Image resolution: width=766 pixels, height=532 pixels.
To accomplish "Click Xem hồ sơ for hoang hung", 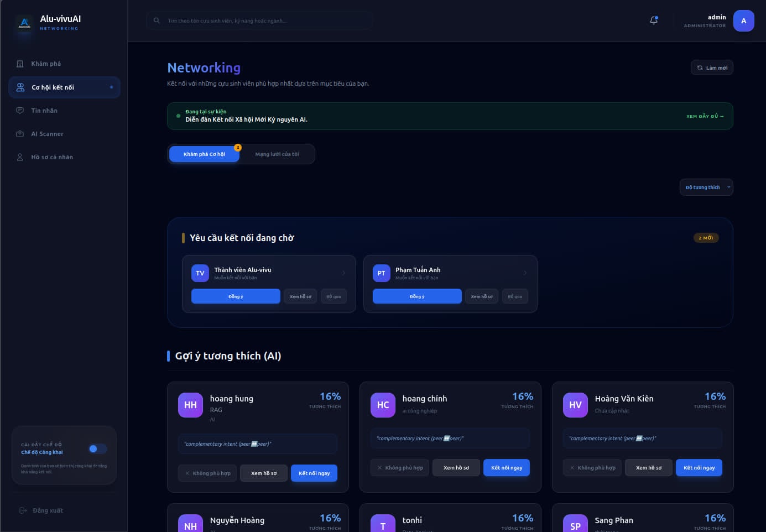I will [264, 473].
